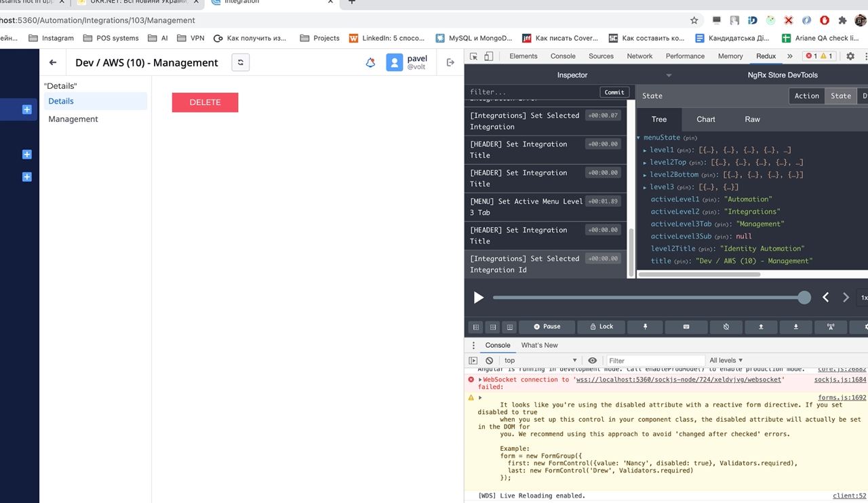868x503 pixels.
Task: Step back to previous Redux action
Action: [x=826, y=298]
